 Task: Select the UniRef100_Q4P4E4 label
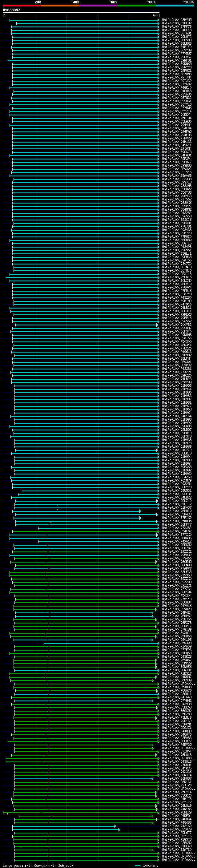coord(177,612)
